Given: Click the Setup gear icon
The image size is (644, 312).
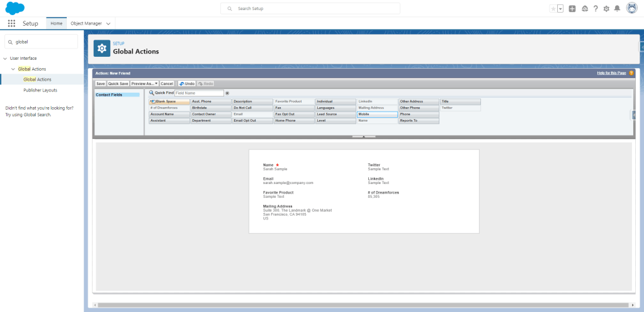Looking at the screenshot, I should [606, 9].
